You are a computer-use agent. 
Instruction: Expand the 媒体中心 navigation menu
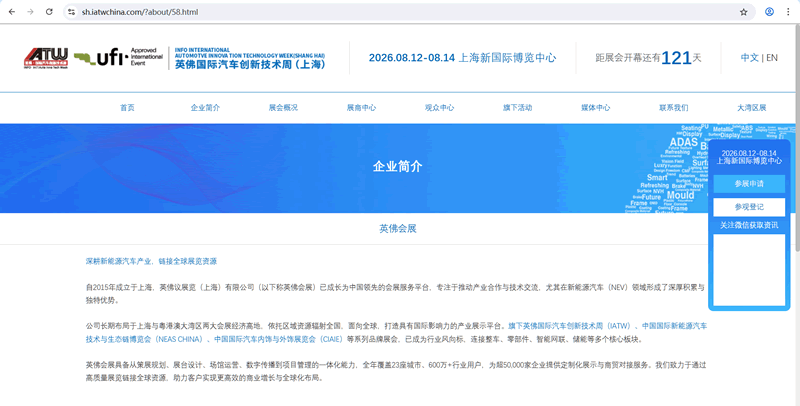(x=595, y=107)
